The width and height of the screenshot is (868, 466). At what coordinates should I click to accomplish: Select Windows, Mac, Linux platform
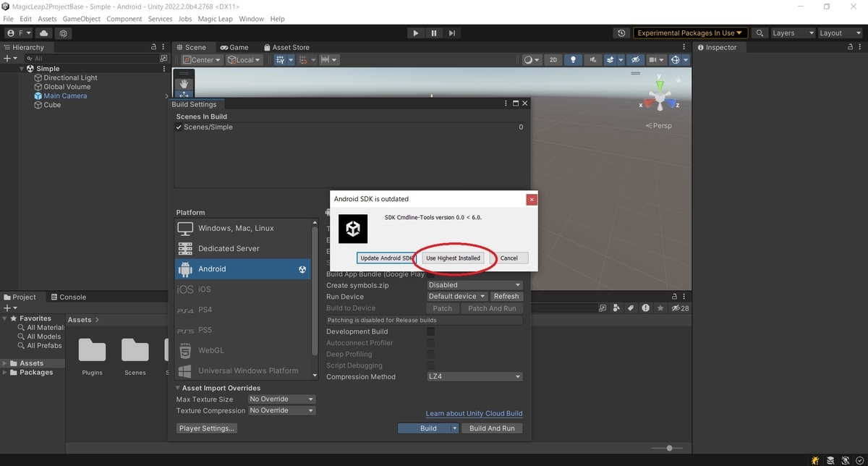click(x=244, y=228)
